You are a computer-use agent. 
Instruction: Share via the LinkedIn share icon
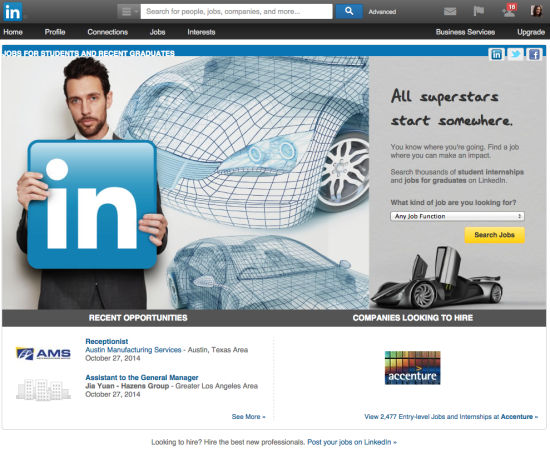click(x=496, y=54)
